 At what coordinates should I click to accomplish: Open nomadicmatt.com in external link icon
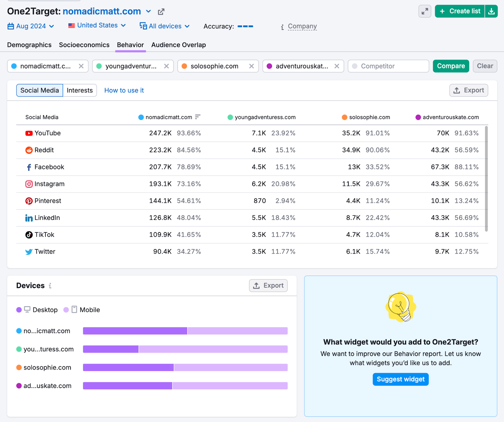coord(161,12)
